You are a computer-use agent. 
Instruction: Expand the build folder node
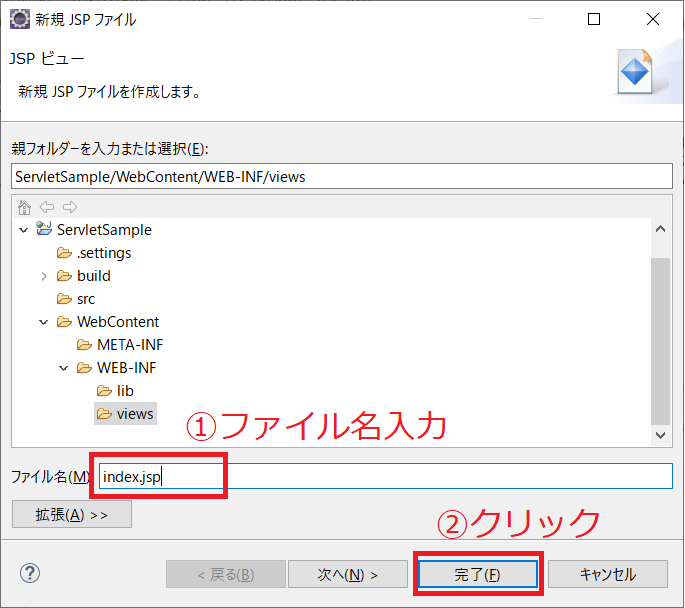click(44, 276)
